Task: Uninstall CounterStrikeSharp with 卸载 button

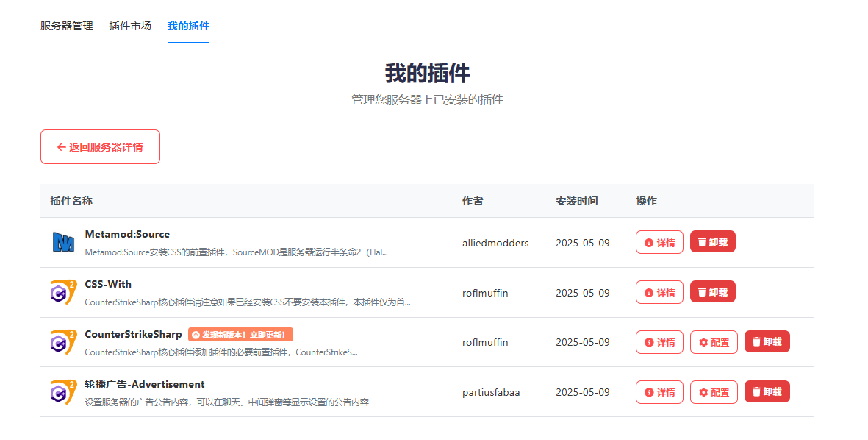Action: coord(767,341)
